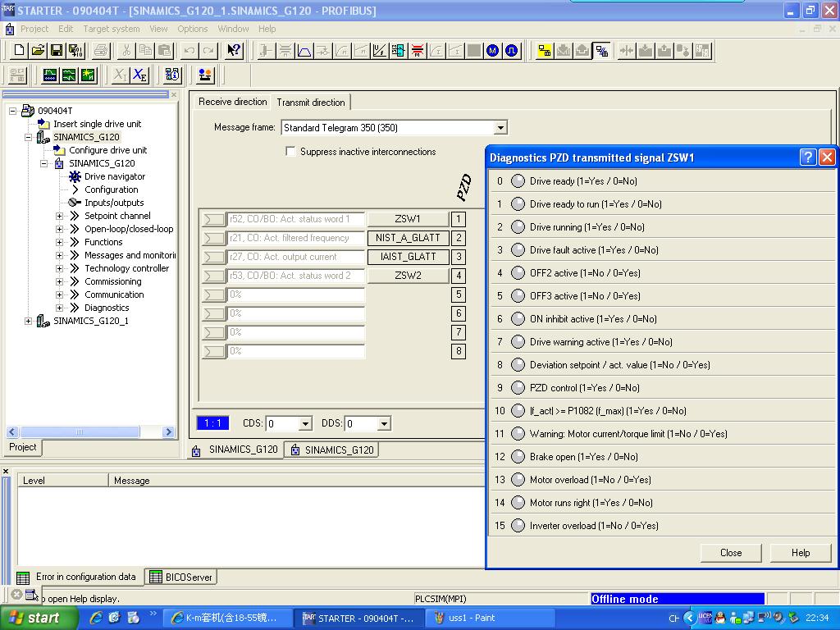Switch to Transmit direction tab

pos(311,102)
